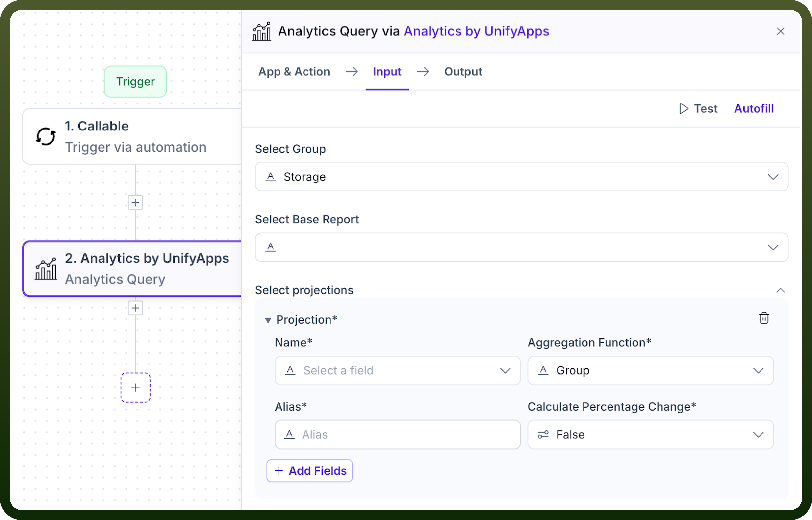Click dashed plus box to append step
Viewport: 812px width, 520px height.
click(135, 388)
